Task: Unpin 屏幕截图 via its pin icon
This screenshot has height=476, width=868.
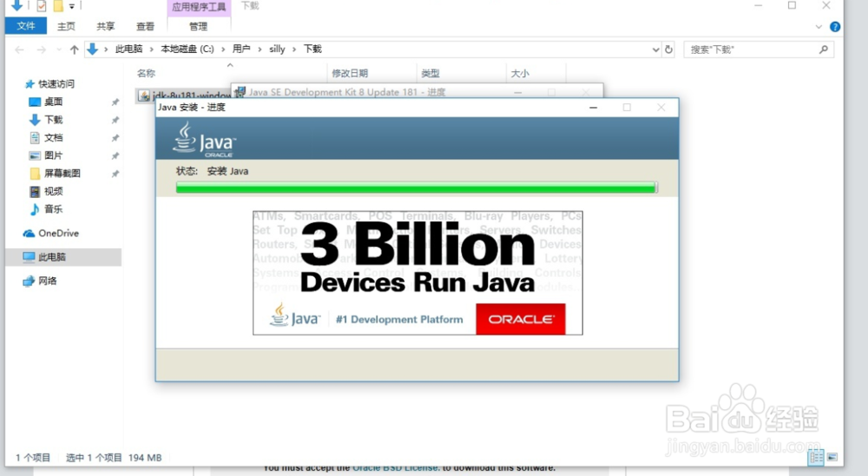Action: 115,174
